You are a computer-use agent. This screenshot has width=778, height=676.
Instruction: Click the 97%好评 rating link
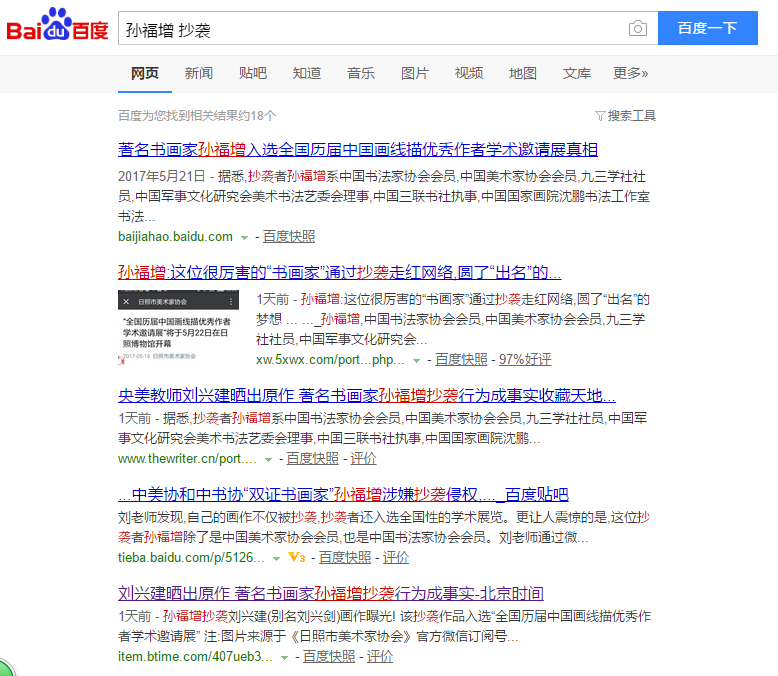point(525,359)
